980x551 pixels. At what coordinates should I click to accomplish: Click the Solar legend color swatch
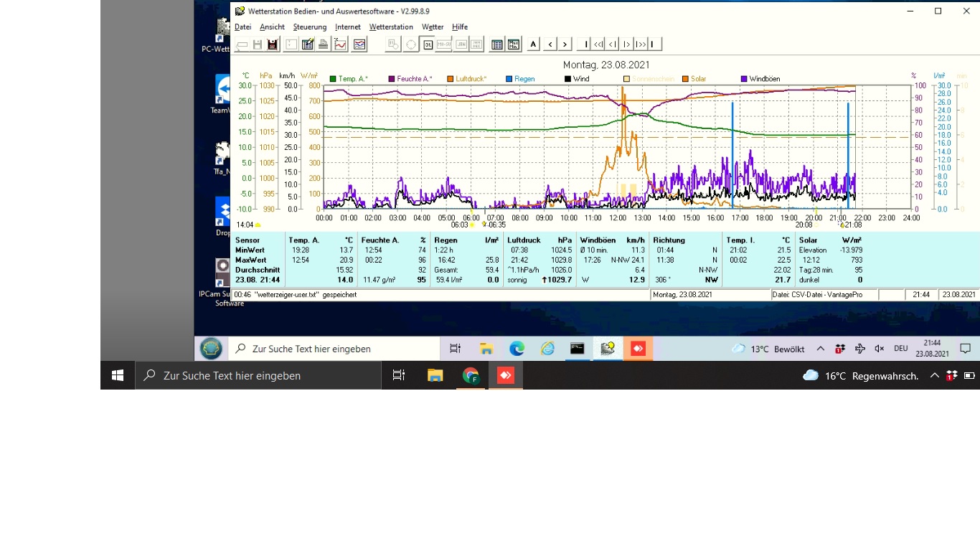tap(686, 79)
